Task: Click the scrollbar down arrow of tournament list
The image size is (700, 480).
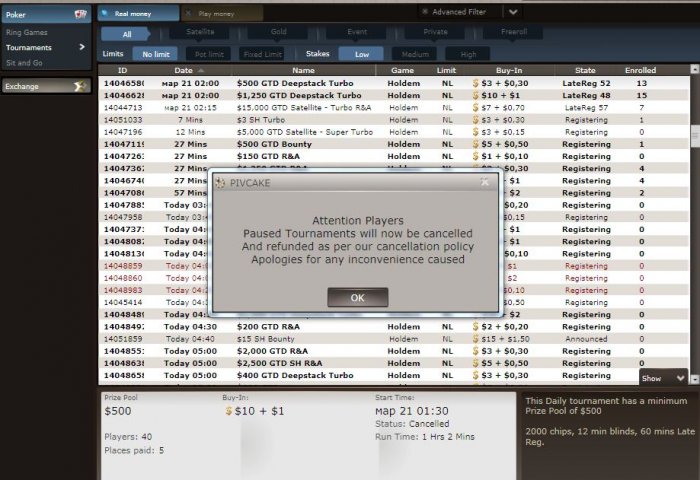Action: click(695, 379)
